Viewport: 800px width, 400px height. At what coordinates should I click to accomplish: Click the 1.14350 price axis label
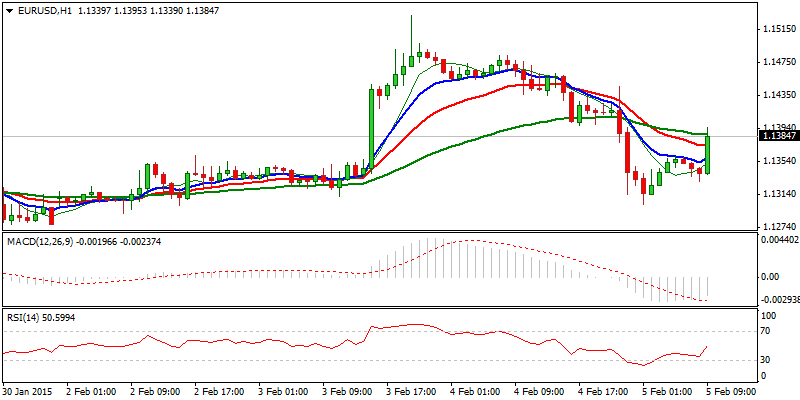coord(779,95)
